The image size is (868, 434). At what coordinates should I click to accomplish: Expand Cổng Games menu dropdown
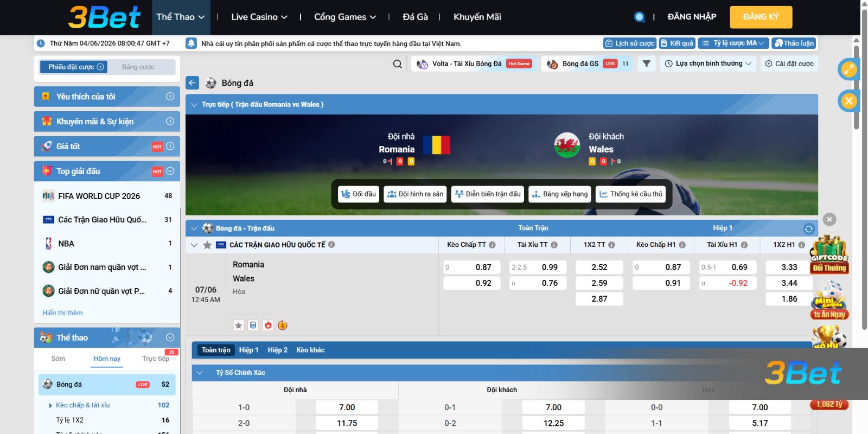click(x=345, y=17)
